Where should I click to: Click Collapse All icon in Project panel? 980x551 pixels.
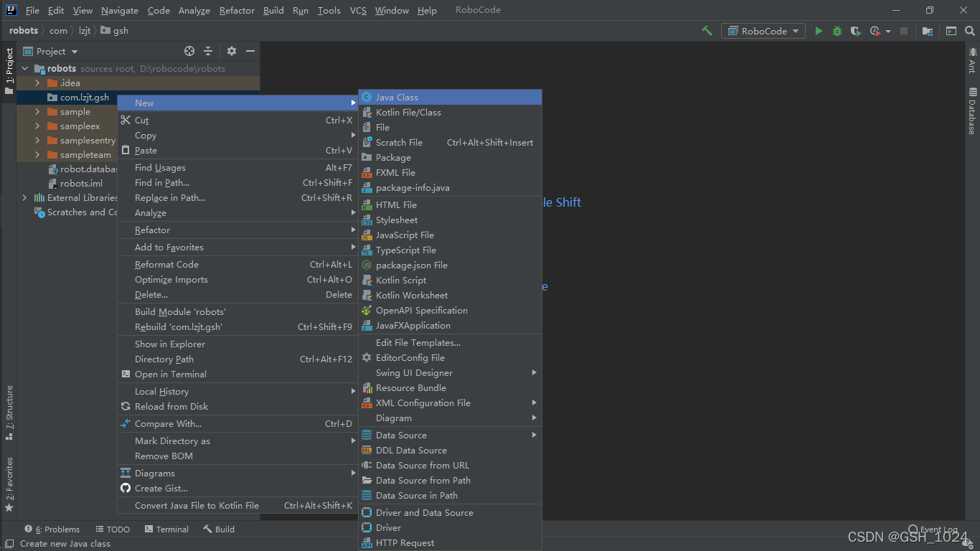[208, 51]
